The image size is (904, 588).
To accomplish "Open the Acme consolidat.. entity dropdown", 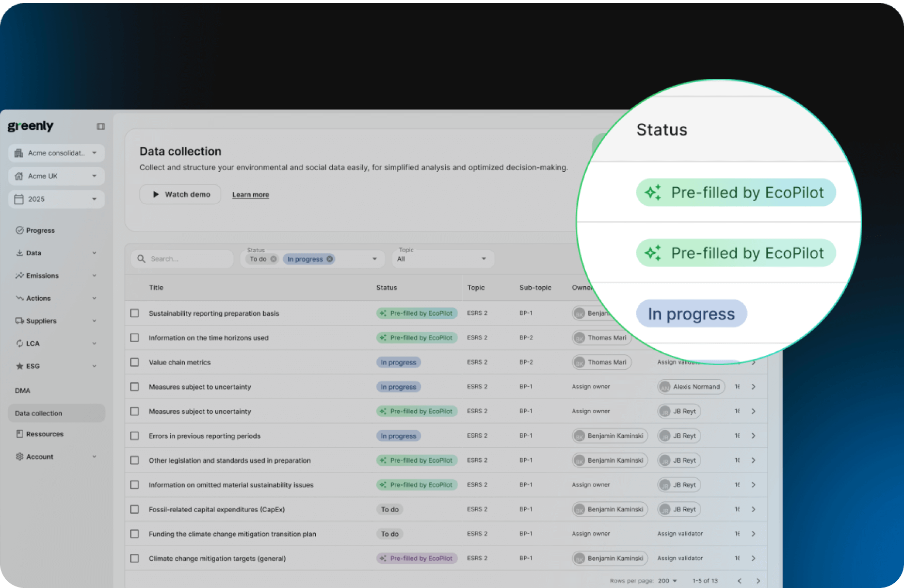I will [56, 153].
